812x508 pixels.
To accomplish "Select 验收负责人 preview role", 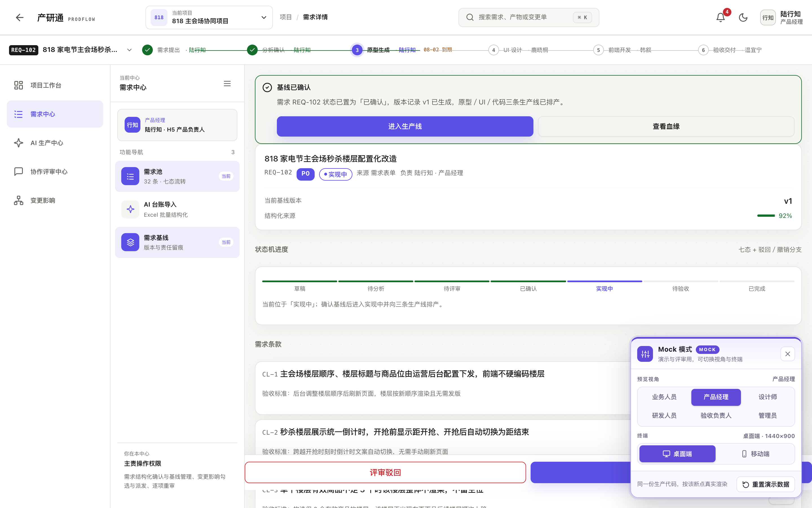I will [716, 416].
